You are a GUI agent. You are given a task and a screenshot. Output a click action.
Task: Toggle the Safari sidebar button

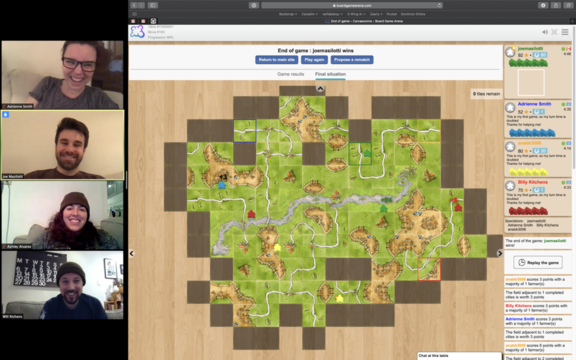153,5
